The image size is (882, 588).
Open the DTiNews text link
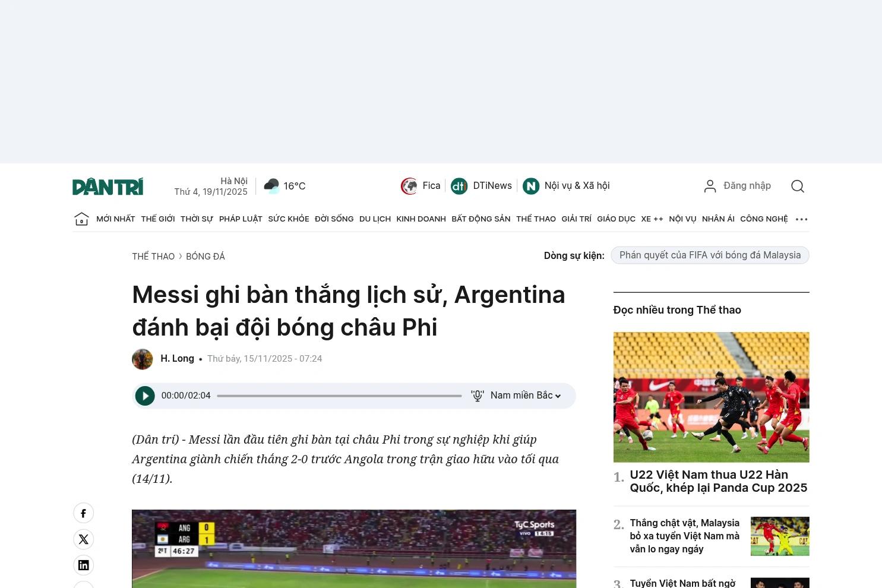(x=492, y=186)
